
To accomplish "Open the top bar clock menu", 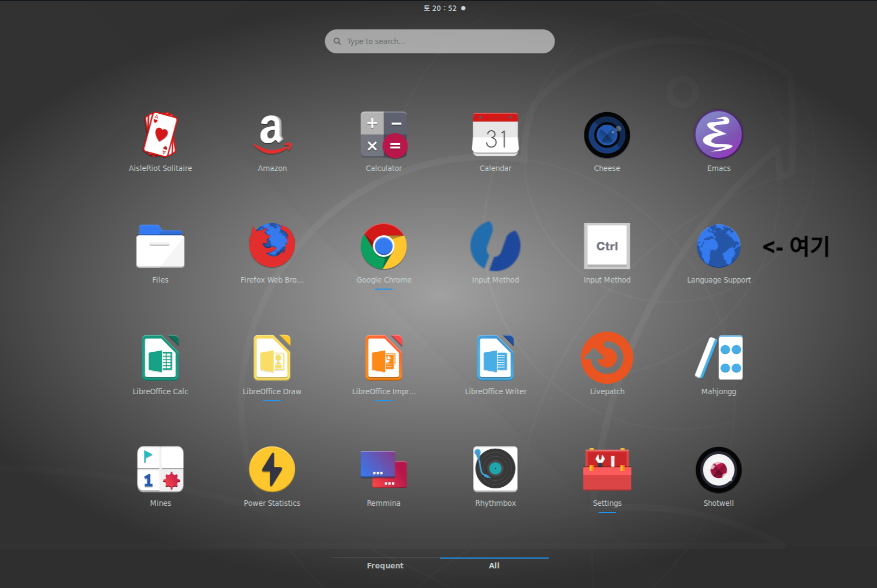I will point(444,8).
